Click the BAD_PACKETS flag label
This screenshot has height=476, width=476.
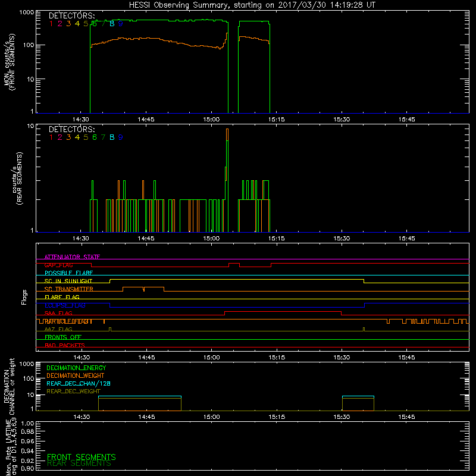65,346
